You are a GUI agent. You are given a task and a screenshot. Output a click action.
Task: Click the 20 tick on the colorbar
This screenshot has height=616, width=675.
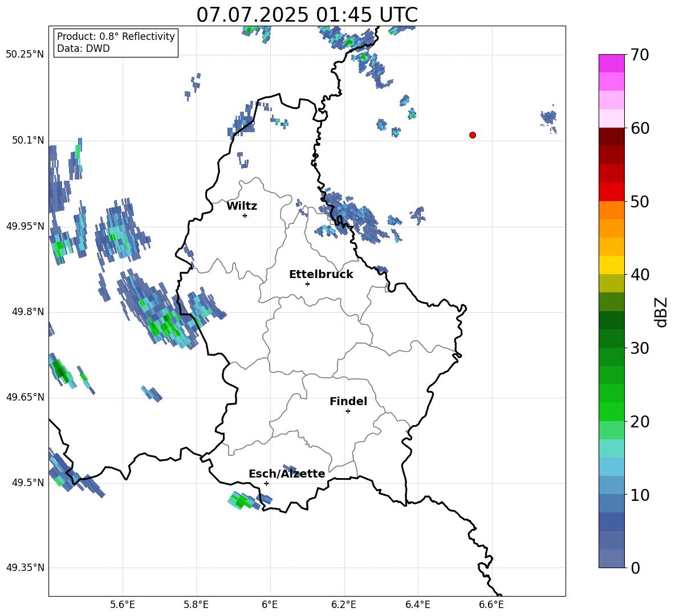640,422
